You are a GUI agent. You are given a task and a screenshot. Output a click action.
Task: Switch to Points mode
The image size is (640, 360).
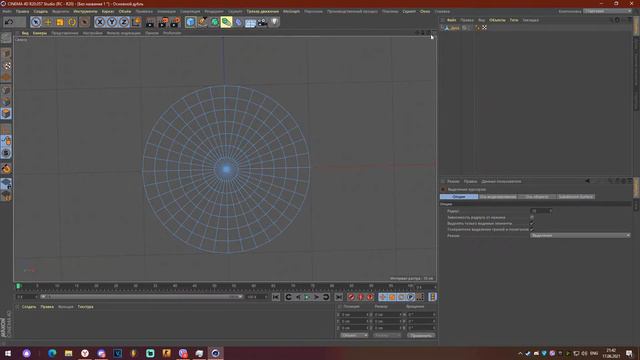(x=6, y=90)
